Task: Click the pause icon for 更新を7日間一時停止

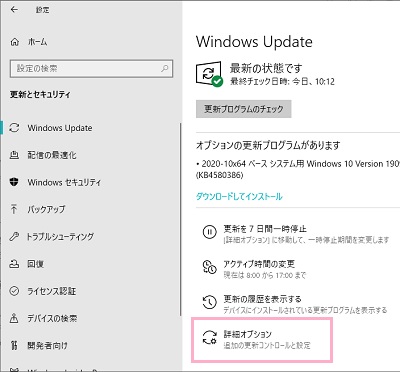Action: (209, 232)
